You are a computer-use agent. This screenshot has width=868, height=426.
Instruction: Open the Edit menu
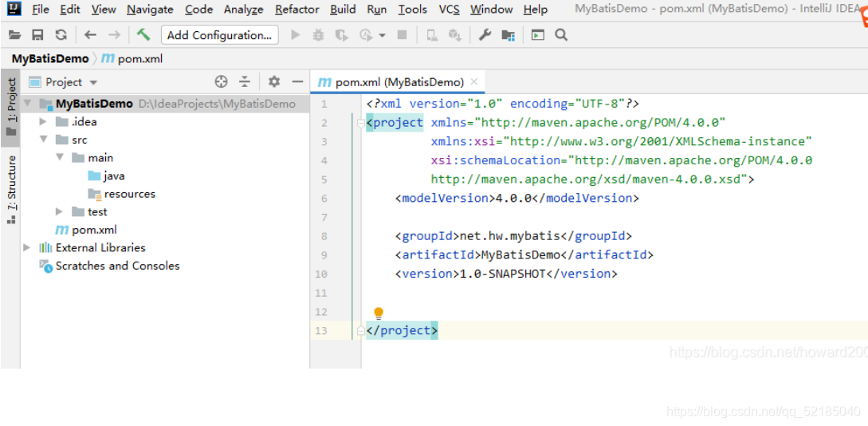pyautogui.click(x=70, y=10)
